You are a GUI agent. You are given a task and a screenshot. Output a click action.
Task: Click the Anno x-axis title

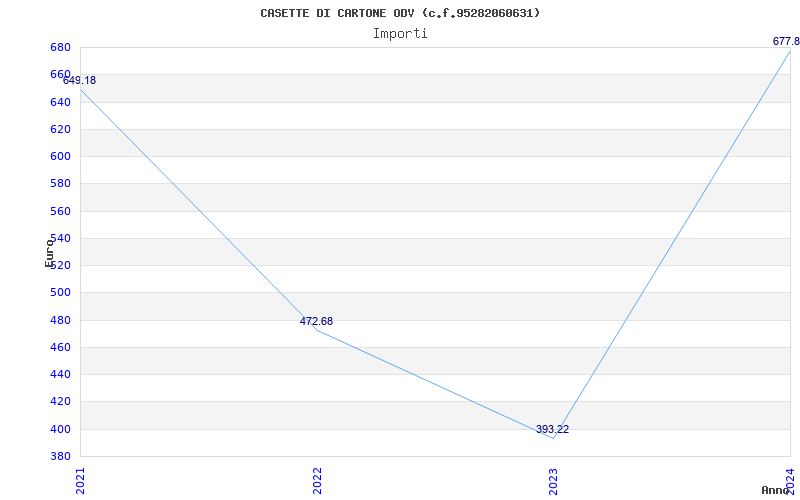pos(776,490)
